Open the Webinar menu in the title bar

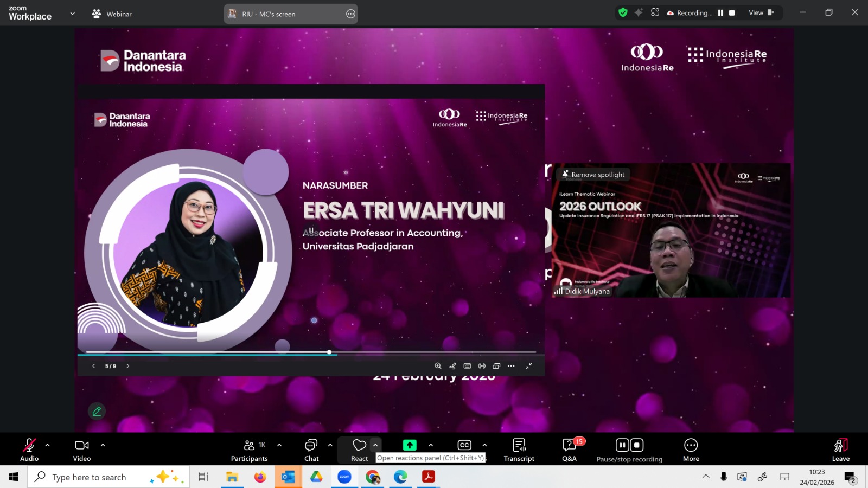pyautogui.click(x=112, y=14)
